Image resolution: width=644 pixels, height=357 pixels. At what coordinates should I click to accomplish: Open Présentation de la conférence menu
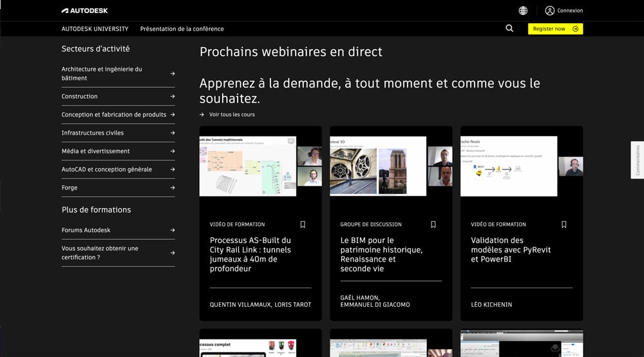(x=182, y=29)
